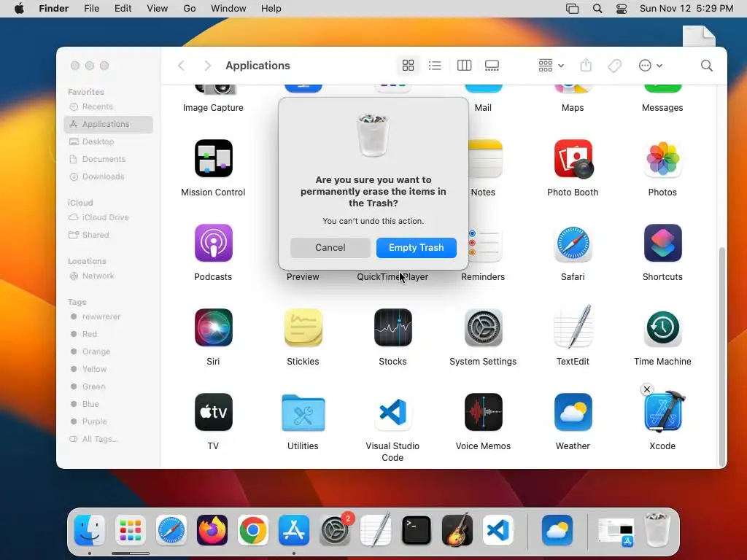747x560 pixels.
Task: Cancel the empty trash dialog
Action: tap(330, 248)
